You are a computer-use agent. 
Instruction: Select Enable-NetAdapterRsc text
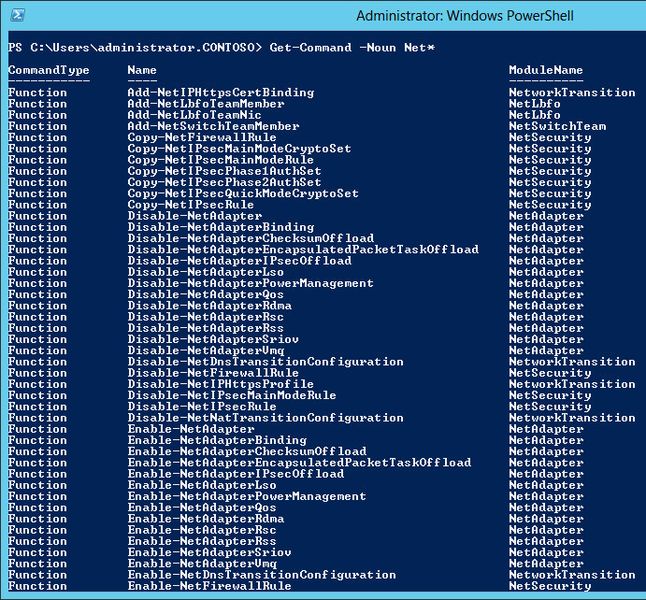tap(202, 530)
